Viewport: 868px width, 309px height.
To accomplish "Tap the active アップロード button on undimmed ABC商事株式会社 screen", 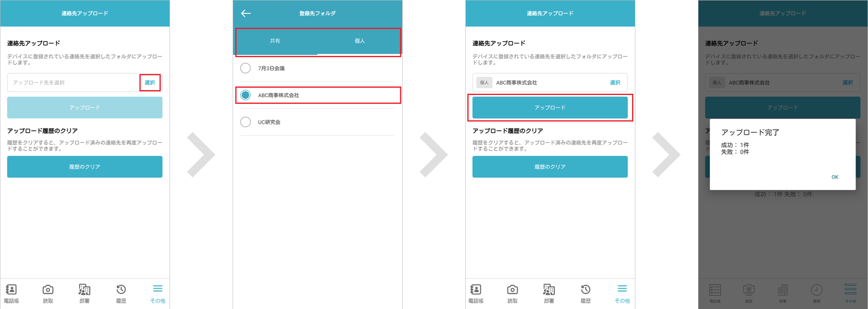I will (x=550, y=107).
